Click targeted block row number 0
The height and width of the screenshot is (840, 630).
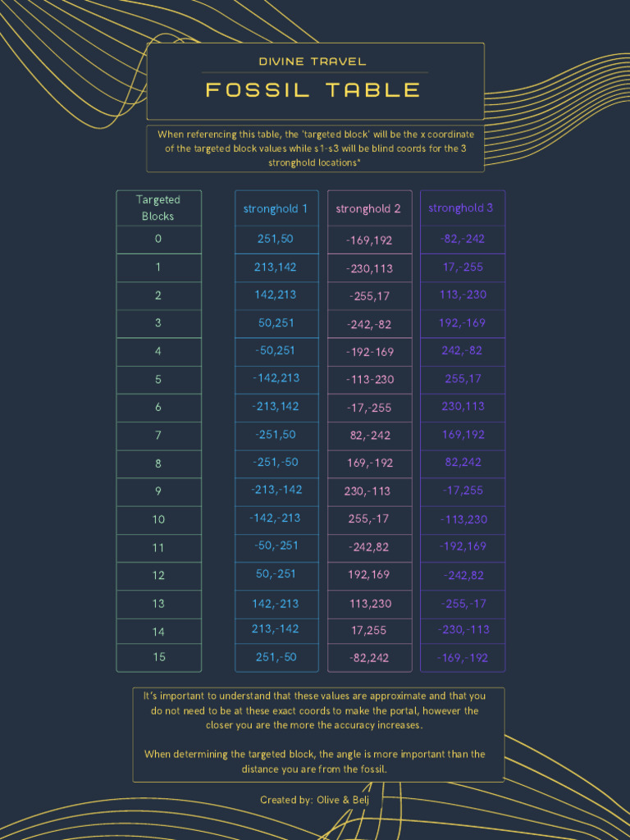pos(158,240)
